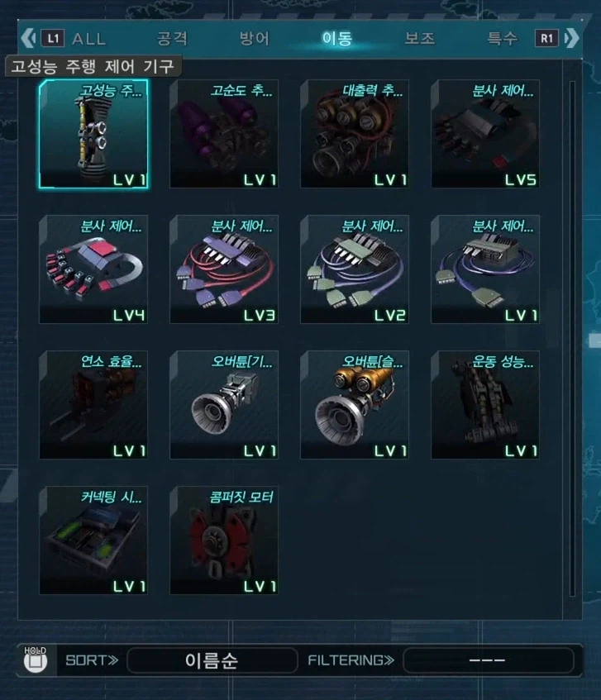
Task: Select the 콤퍼짓 모터 part
Action: (224, 540)
